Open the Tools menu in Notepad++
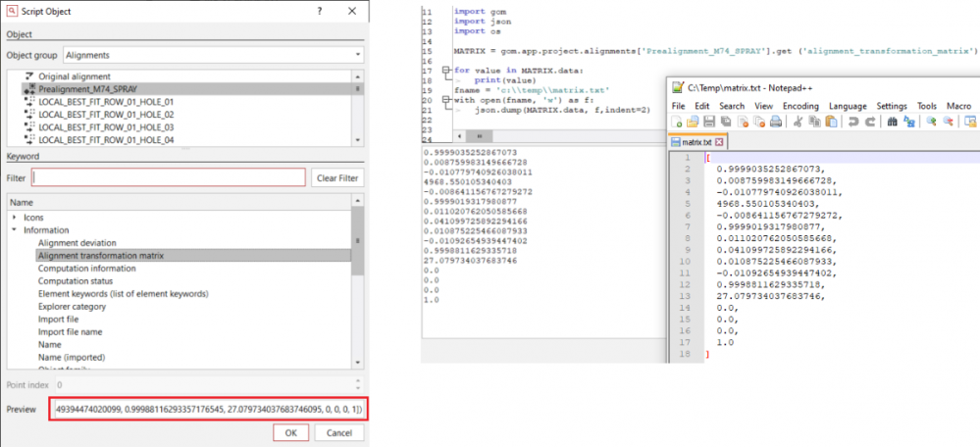The width and height of the screenshot is (980, 447). [x=927, y=106]
